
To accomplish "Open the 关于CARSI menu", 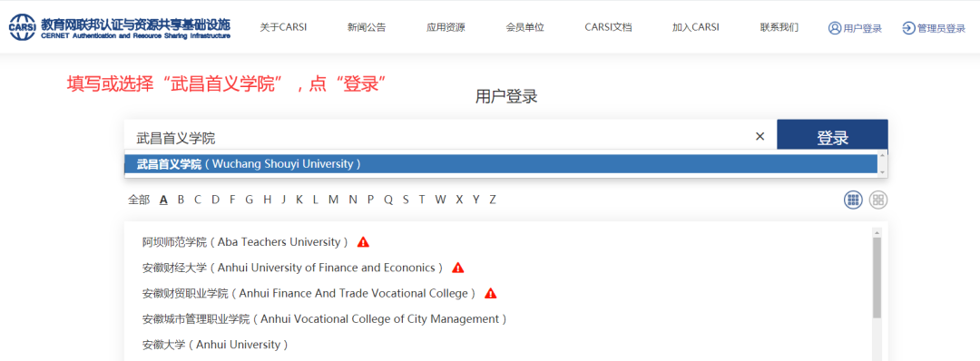I will click(x=283, y=27).
